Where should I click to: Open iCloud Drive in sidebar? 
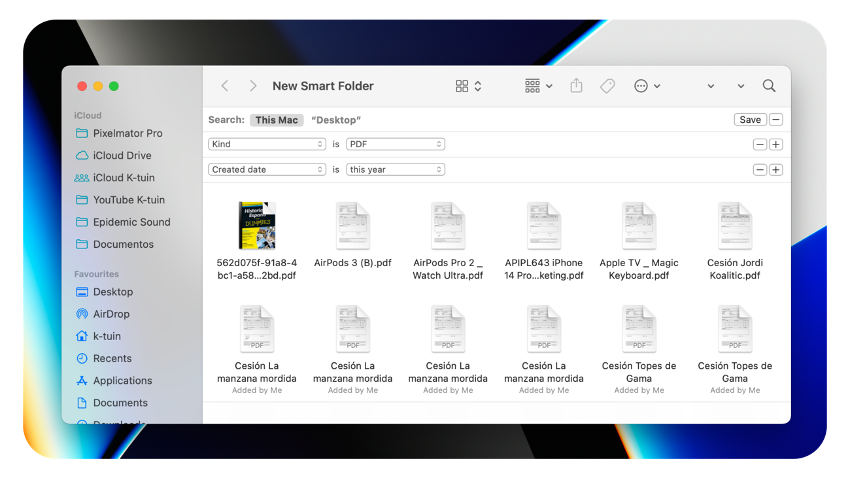coord(114,156)
